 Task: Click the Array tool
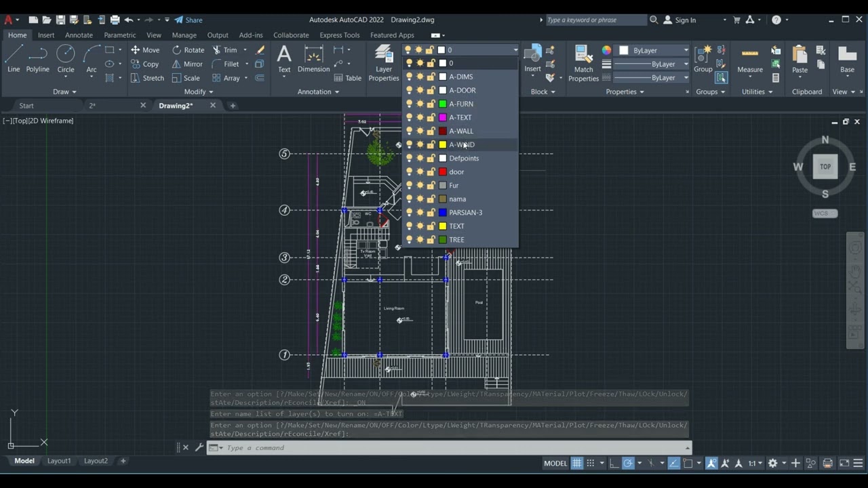coord(226,78)
